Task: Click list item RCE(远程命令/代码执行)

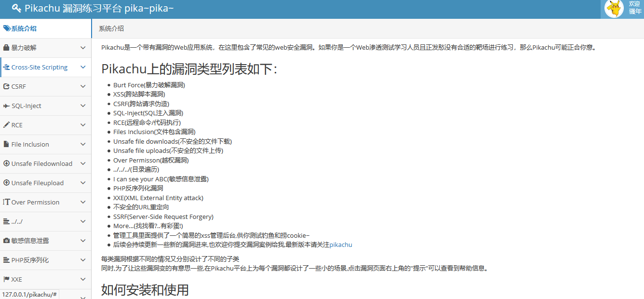Action: click(x=147, y=122)
